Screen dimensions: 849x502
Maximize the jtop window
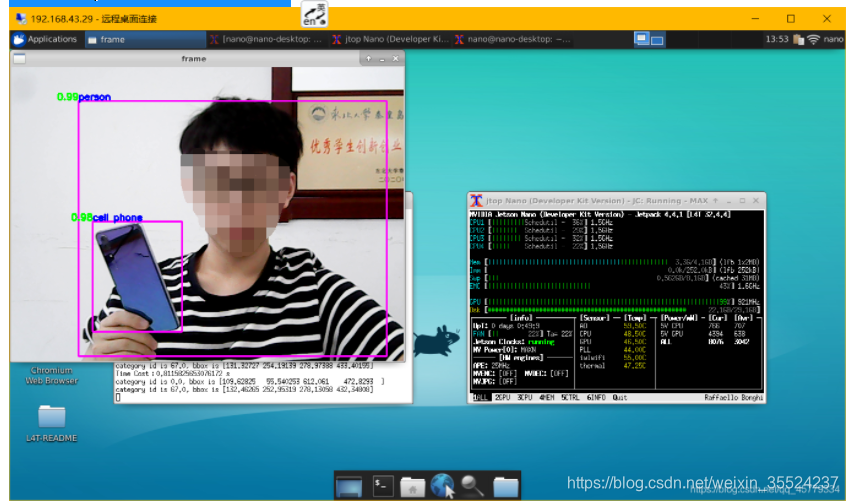point(742,200)
